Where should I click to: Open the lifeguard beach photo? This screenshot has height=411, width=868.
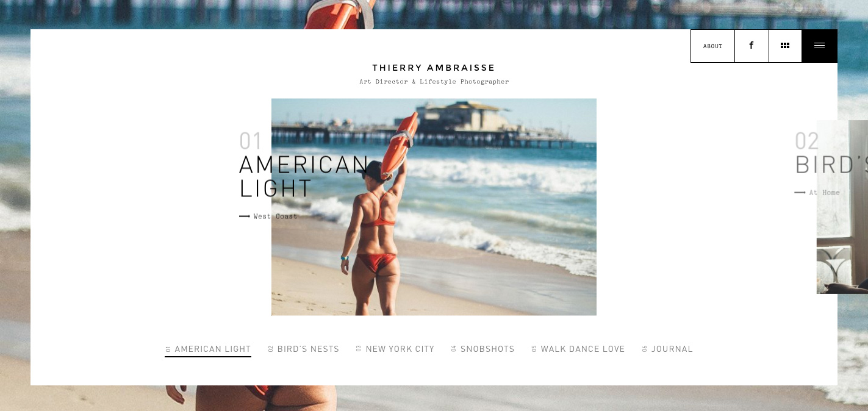[434, 207]
